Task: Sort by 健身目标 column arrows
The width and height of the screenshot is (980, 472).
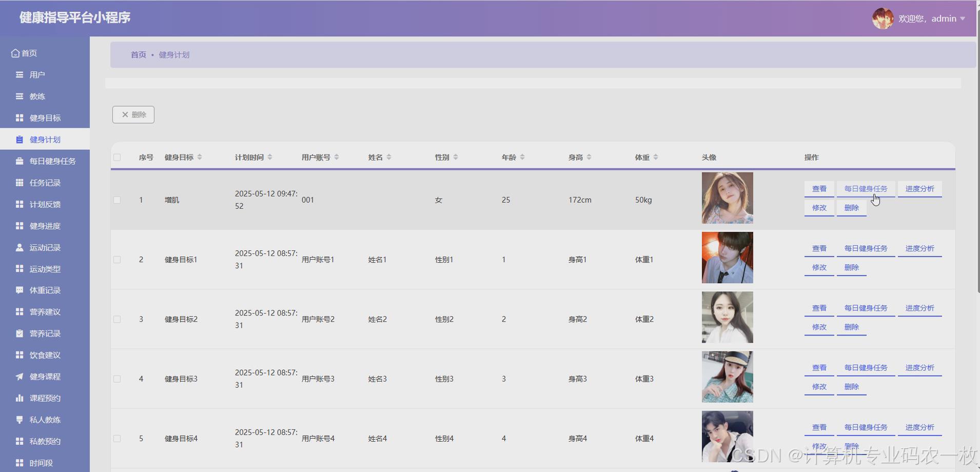Action: [200, 157]
